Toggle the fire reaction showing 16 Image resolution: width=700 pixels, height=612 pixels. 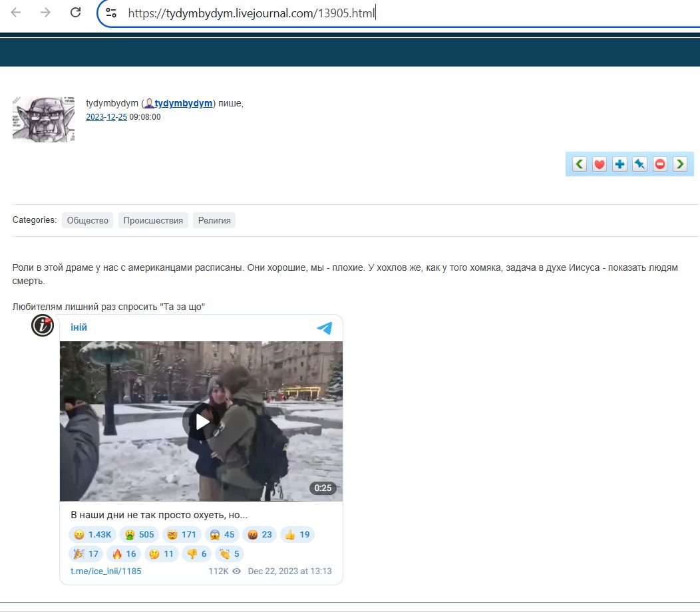point(124,553)
